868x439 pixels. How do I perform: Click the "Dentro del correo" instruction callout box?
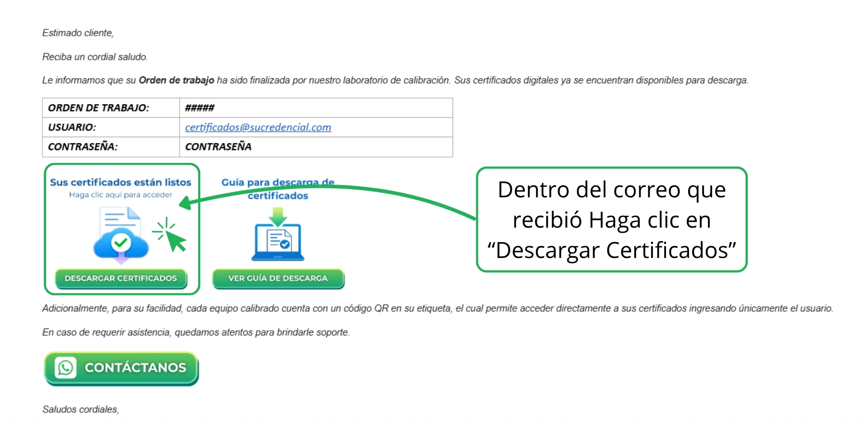point(611,219)
